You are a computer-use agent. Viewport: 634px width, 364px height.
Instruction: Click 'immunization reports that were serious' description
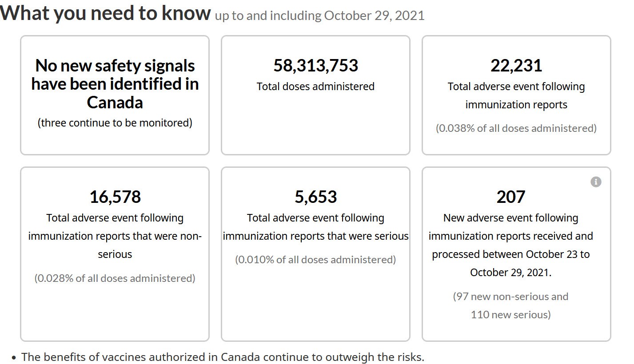[x=315, y=236]
